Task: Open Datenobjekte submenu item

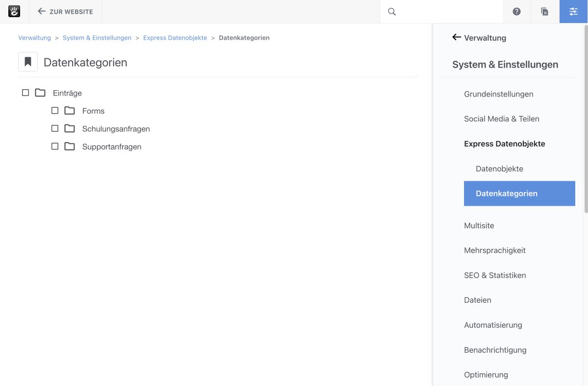Action: (499, 169)
